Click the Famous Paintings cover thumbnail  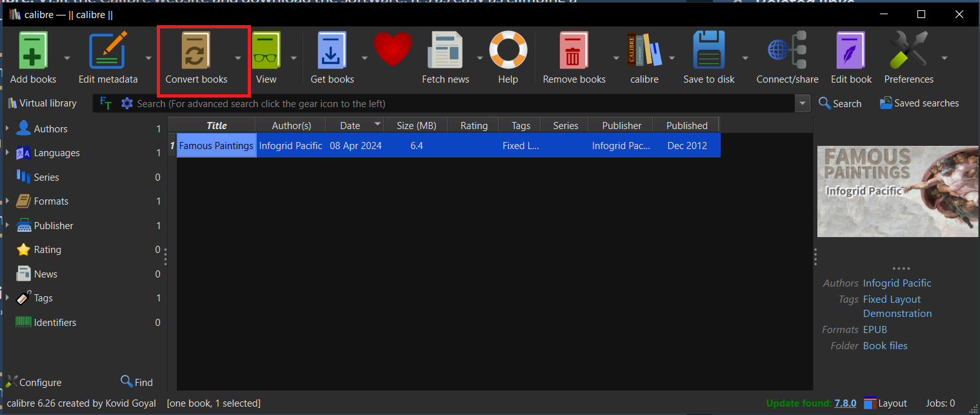897,191
